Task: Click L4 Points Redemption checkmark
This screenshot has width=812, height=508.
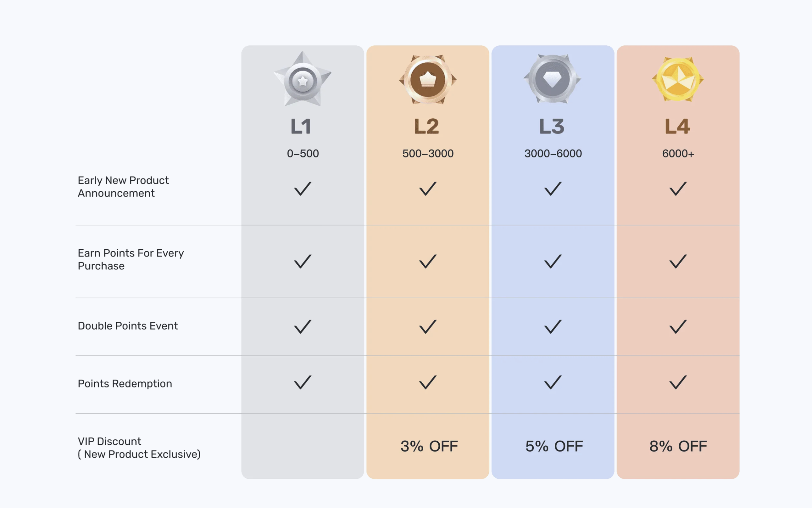Action: (678, 382)
